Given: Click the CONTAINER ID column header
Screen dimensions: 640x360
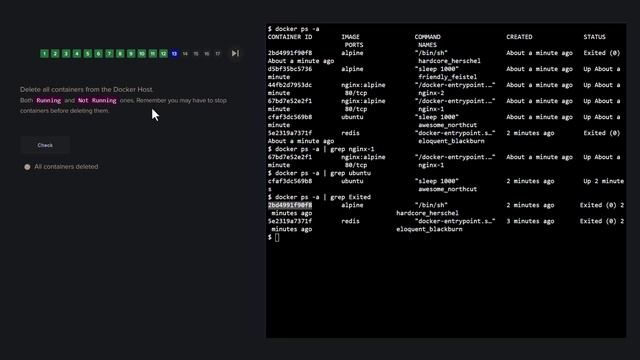Looking at the screenshot, I should 290,37.
